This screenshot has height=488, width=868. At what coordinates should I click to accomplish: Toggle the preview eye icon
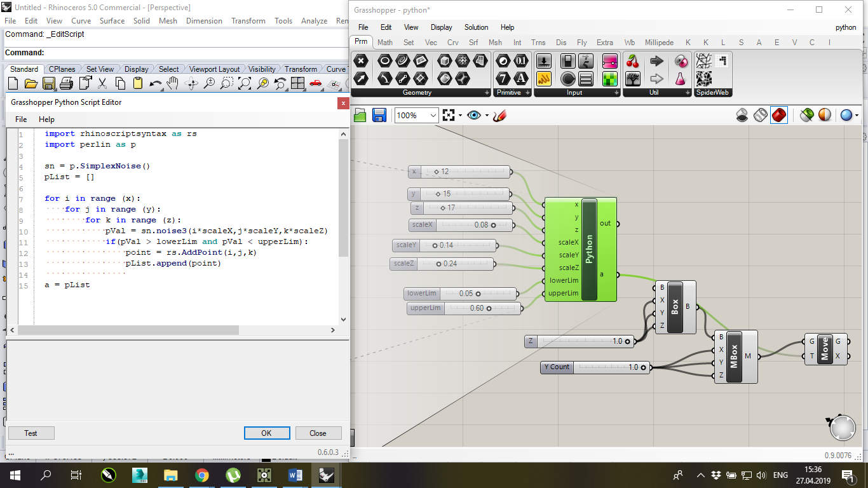(x=473, y=115)
